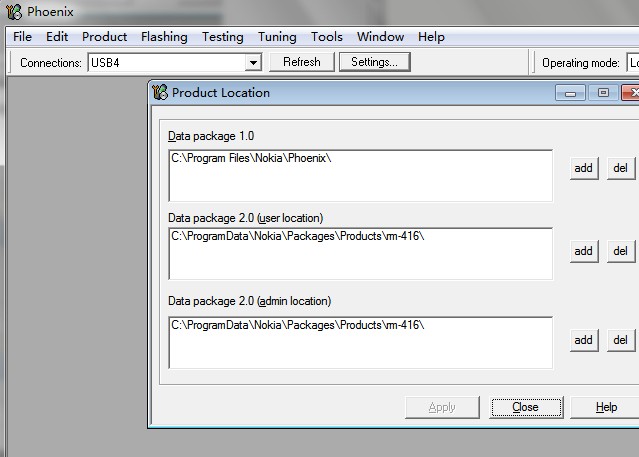Viewport: 639px width, 457px height.
Task: Add a Data package 1.0 path
Action: tap(584, 168)
